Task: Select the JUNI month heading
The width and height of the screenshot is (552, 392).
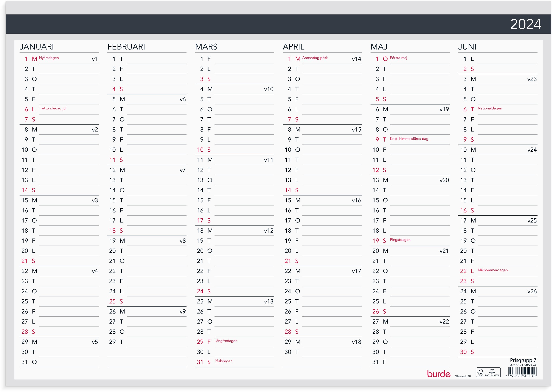Action: pos(467,47)
